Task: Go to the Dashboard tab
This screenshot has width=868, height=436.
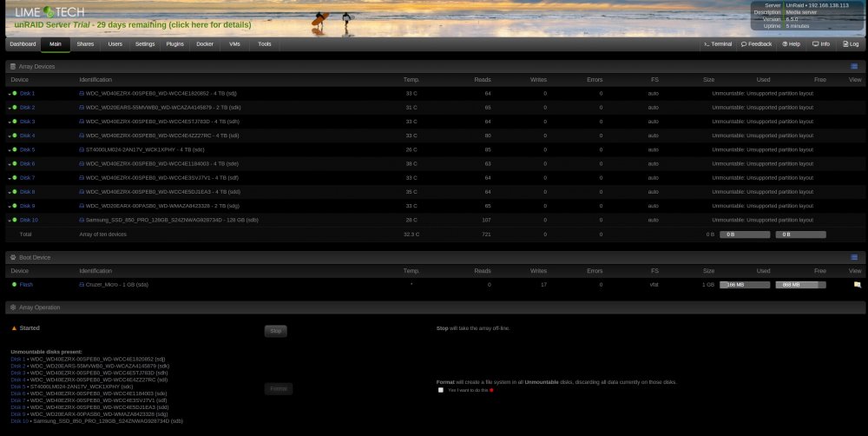Action: pyautogui.click(x=23, y=44)
